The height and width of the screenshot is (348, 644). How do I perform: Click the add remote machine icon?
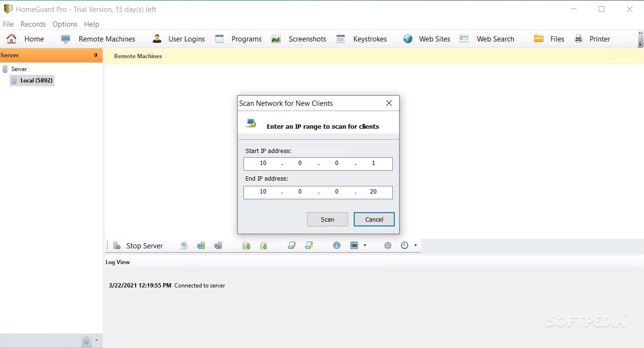point(201,246)
